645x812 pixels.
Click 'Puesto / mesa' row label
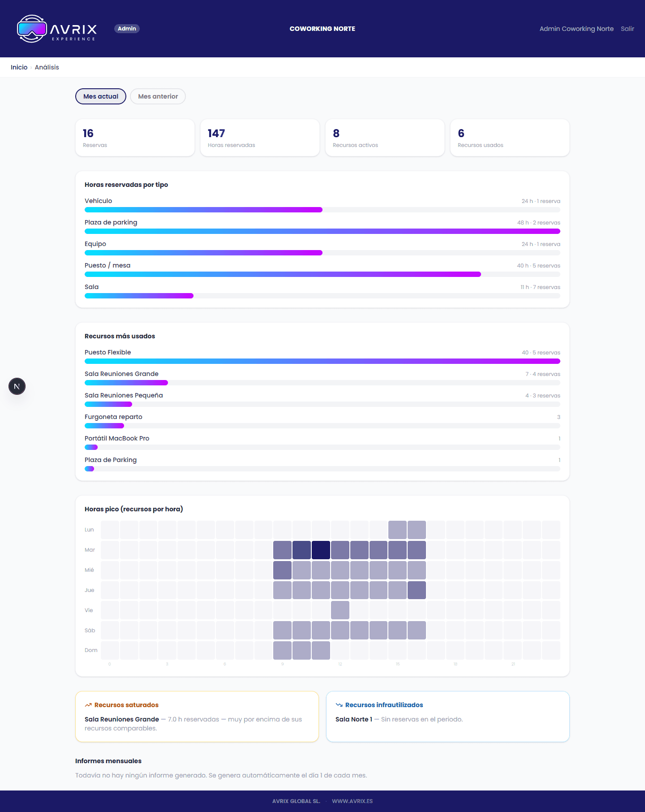point(107,265)
